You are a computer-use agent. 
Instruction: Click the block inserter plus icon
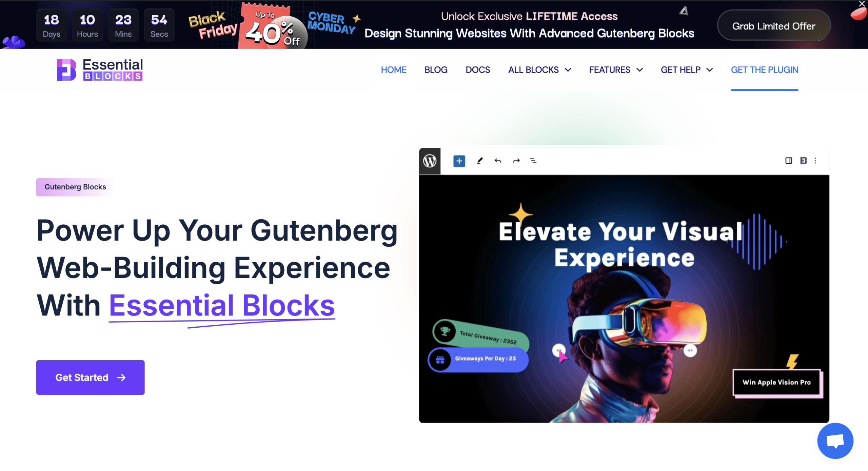[459, 161]
